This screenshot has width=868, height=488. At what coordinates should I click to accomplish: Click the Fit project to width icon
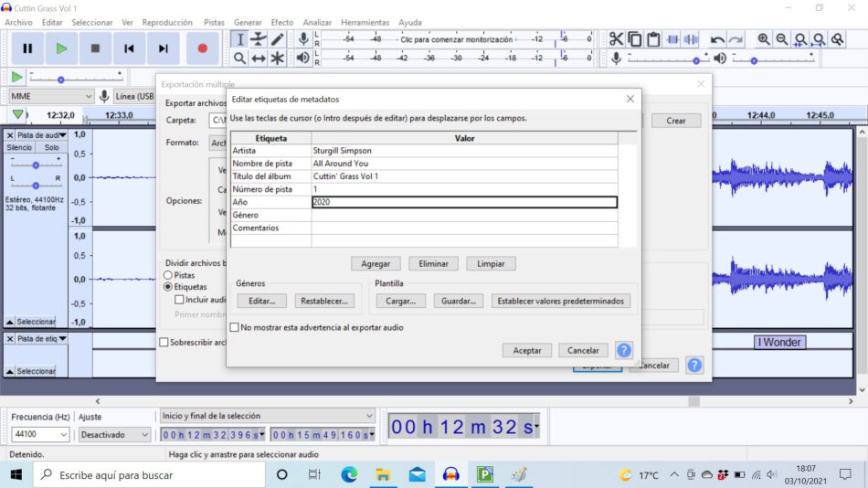tap(820, 39)
